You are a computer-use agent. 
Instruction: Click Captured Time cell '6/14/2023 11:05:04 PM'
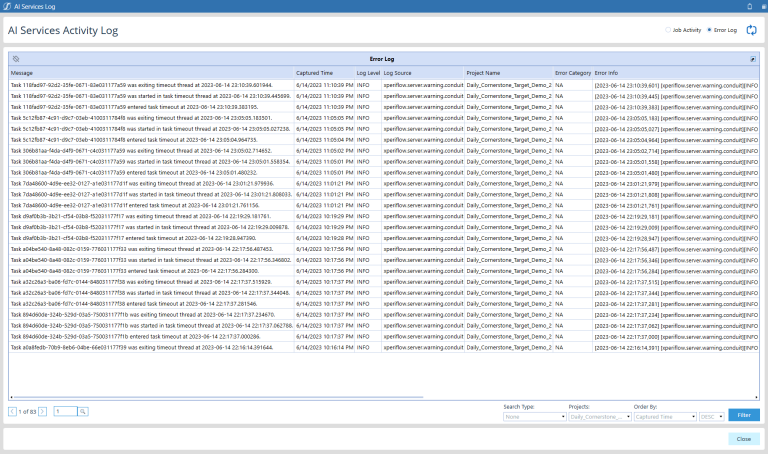tap(324, 140)
